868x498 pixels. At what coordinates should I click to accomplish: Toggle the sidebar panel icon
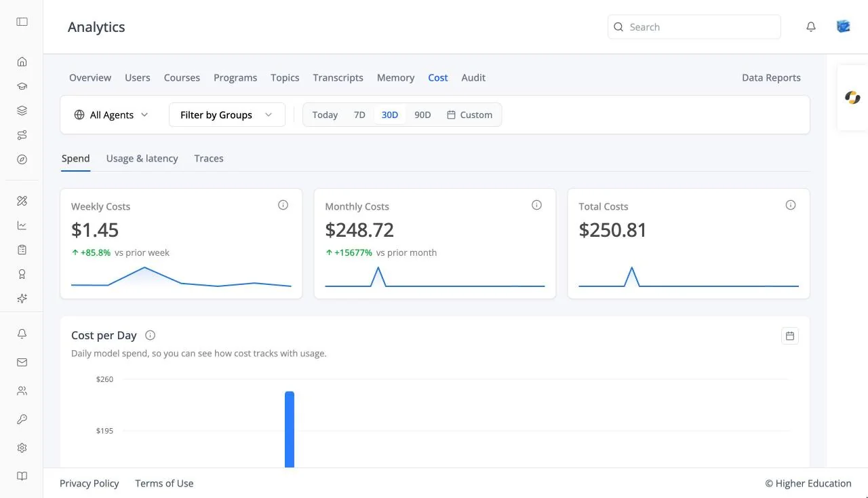tap(22, 22)
